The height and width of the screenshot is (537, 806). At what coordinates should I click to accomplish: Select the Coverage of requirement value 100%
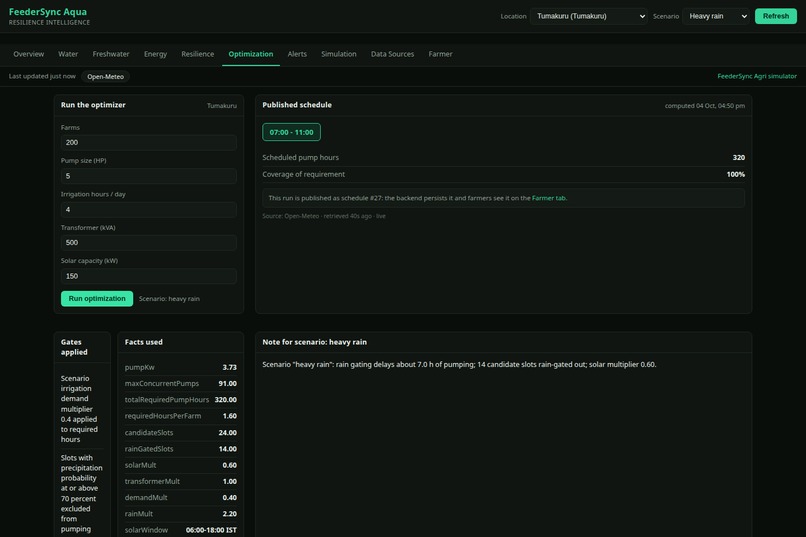click(736, 174)
